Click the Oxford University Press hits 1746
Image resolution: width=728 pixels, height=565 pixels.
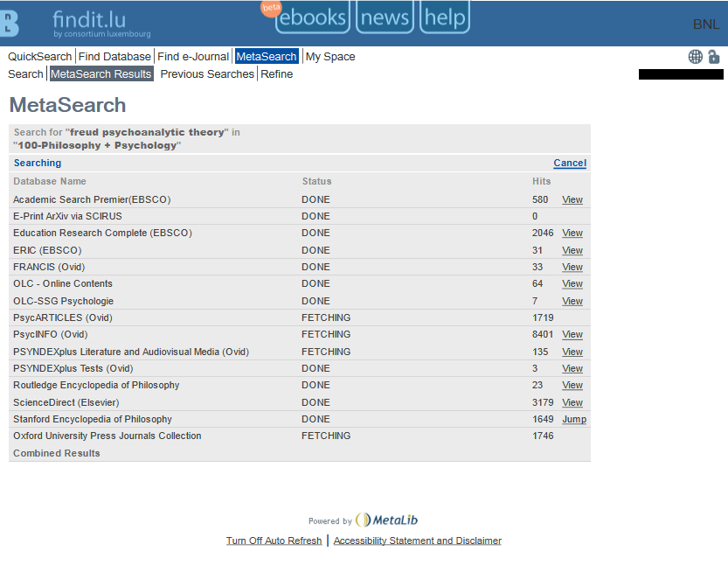click(x=543, y=436)
